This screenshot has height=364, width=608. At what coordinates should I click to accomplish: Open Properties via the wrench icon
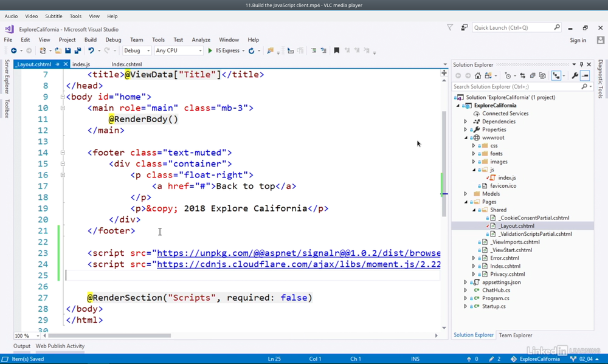[x=575, y=75]
